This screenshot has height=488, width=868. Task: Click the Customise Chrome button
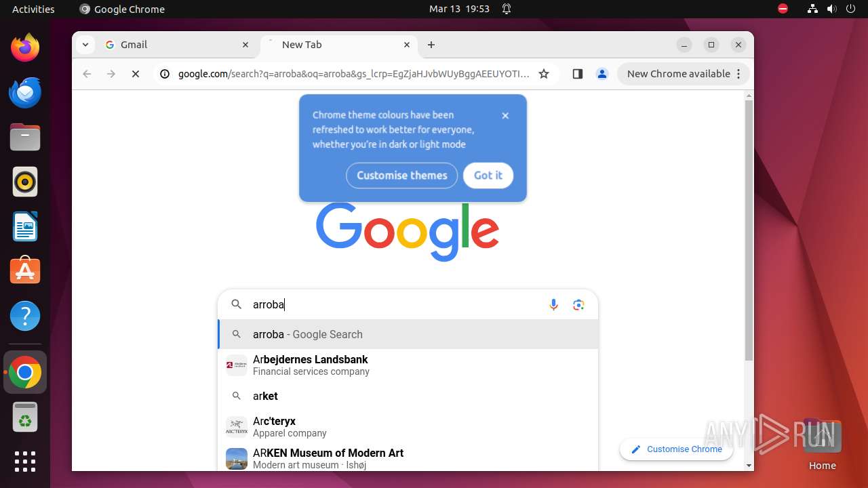tap(676, 449)
